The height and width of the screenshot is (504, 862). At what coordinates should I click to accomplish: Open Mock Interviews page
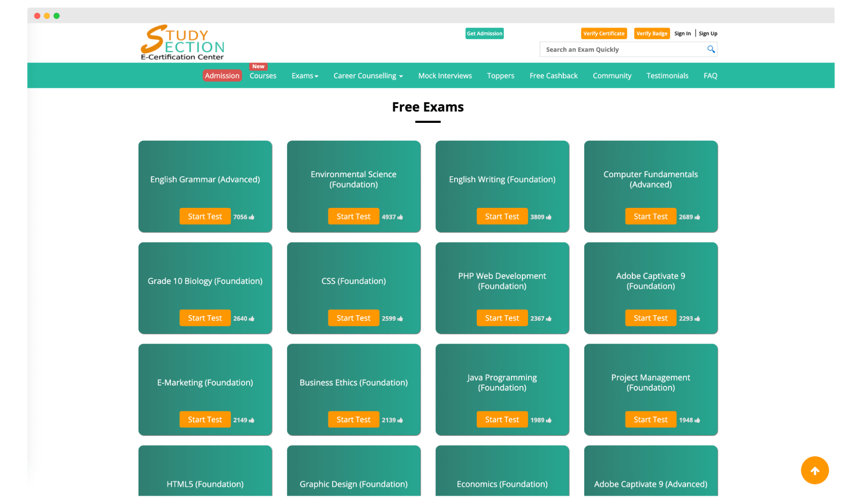coord(445,76)
